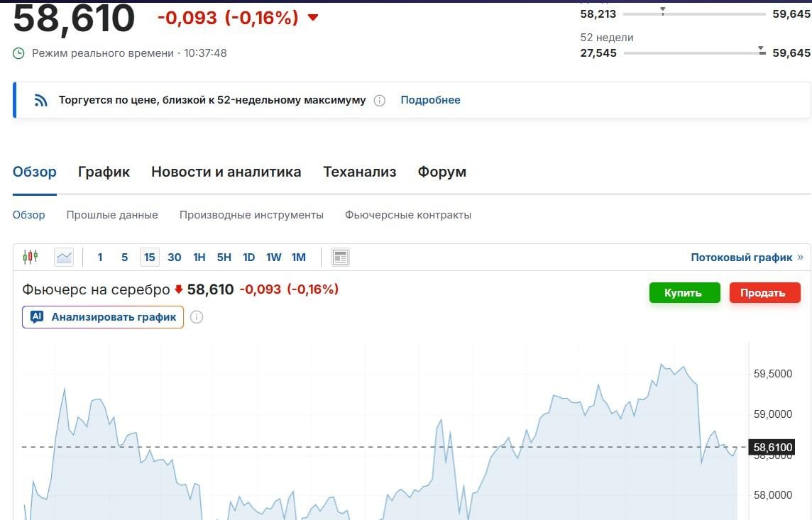Open the Потоковый график link
This screenshot has height=520, width=812.
[x=742, y=258]
